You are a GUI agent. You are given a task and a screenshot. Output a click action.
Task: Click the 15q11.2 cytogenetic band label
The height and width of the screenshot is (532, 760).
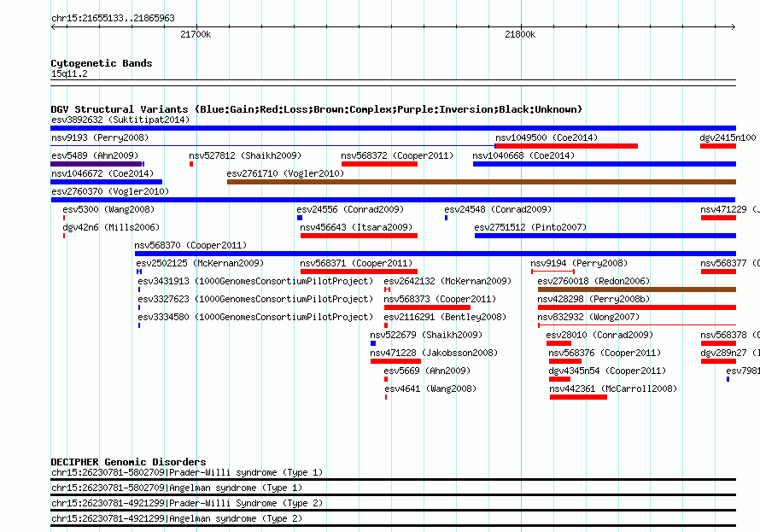pos(69,73)
